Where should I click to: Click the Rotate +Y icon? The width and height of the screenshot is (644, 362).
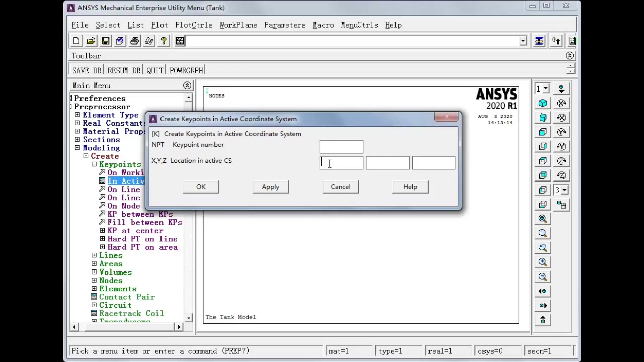[561, 146]
